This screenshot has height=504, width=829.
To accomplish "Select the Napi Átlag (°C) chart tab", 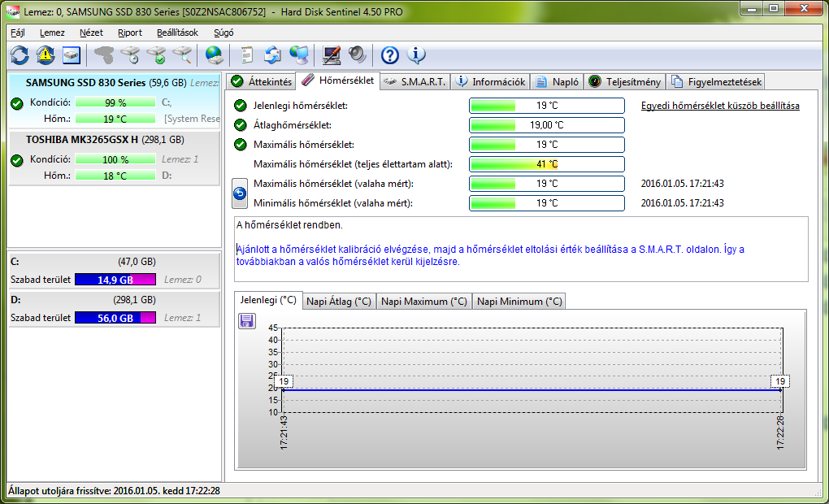I will pos(339,301).
